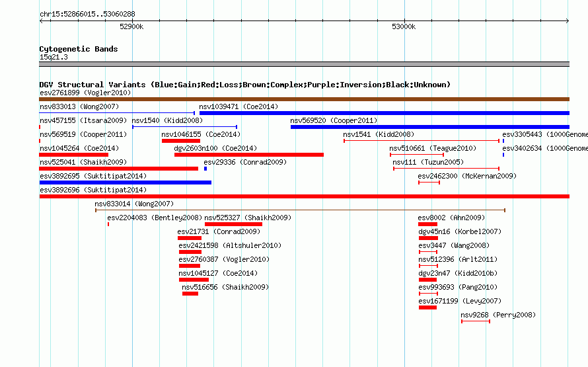This screenshot has height=367, width=588.
Task: Click esv21731 (Conrad2009) label
Action: click(219, 231)
